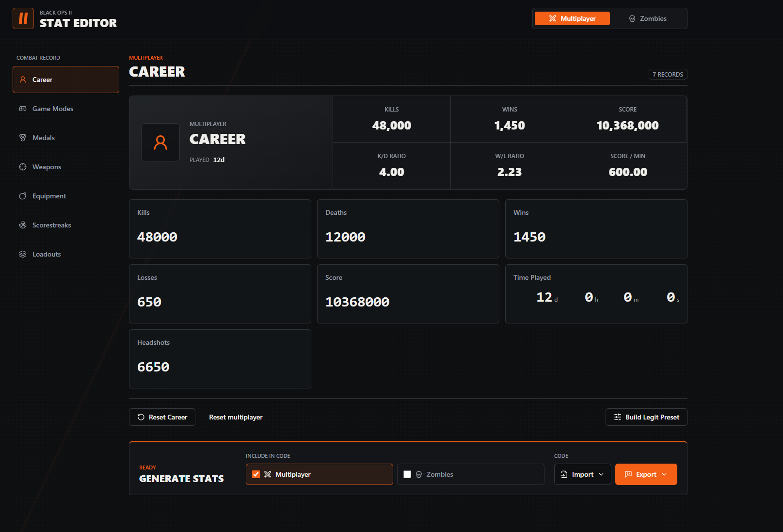
Task: Click the Losses field showing 650
Action: click(x=220, y=302)
